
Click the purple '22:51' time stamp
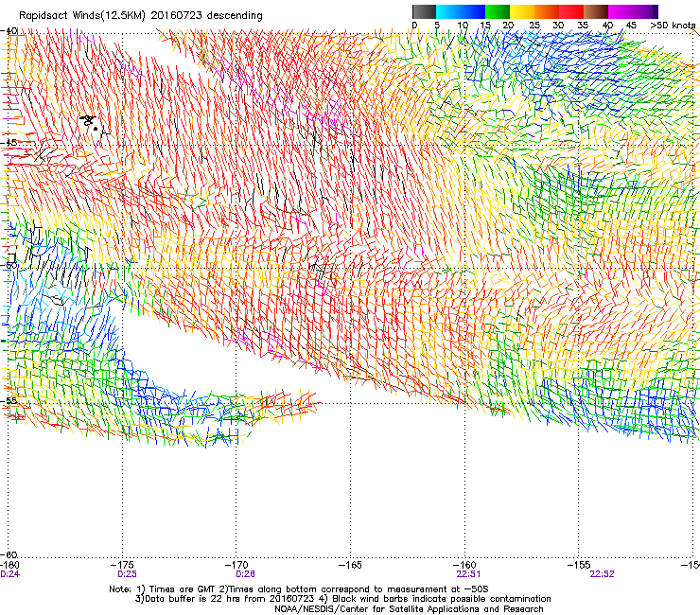coord(468,574)
